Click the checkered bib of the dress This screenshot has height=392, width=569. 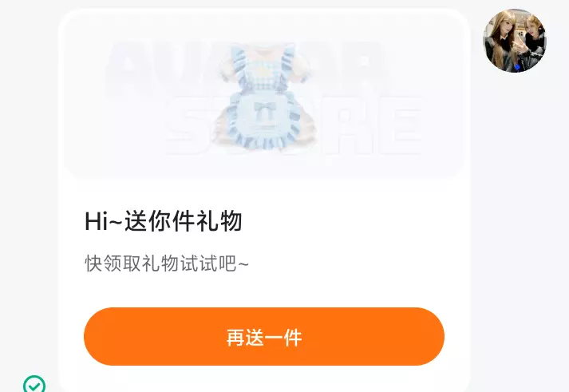[263, 76]
